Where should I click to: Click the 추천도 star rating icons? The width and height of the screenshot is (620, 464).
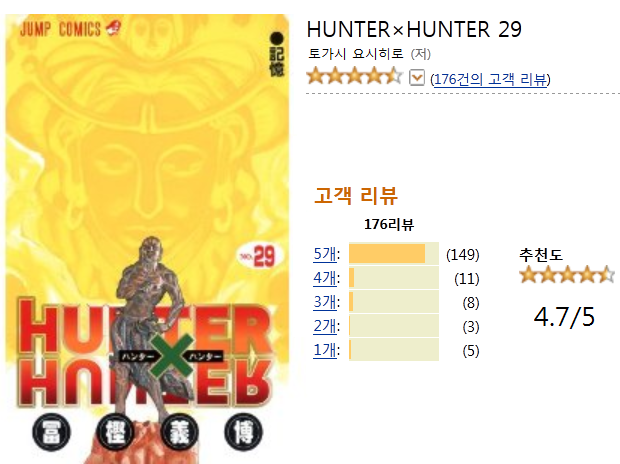(x=567, y=274)
